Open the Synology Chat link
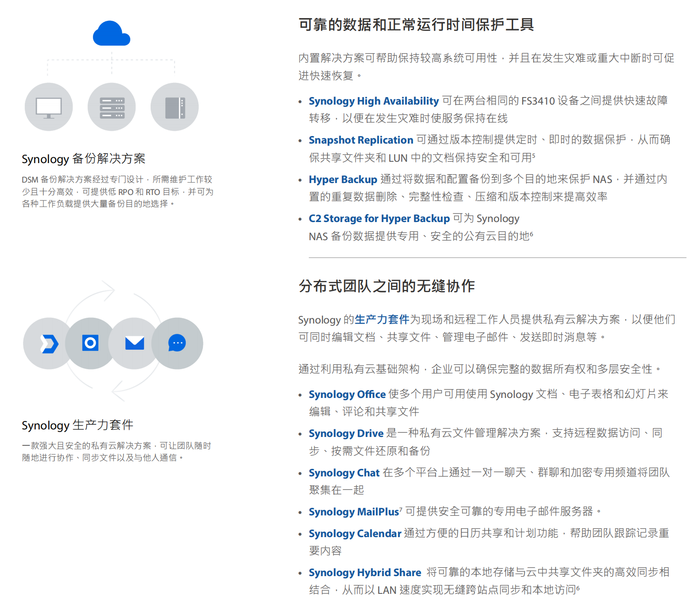Image resolution: width=699 pixels, height=616 pixels. [x=344, y=473]
